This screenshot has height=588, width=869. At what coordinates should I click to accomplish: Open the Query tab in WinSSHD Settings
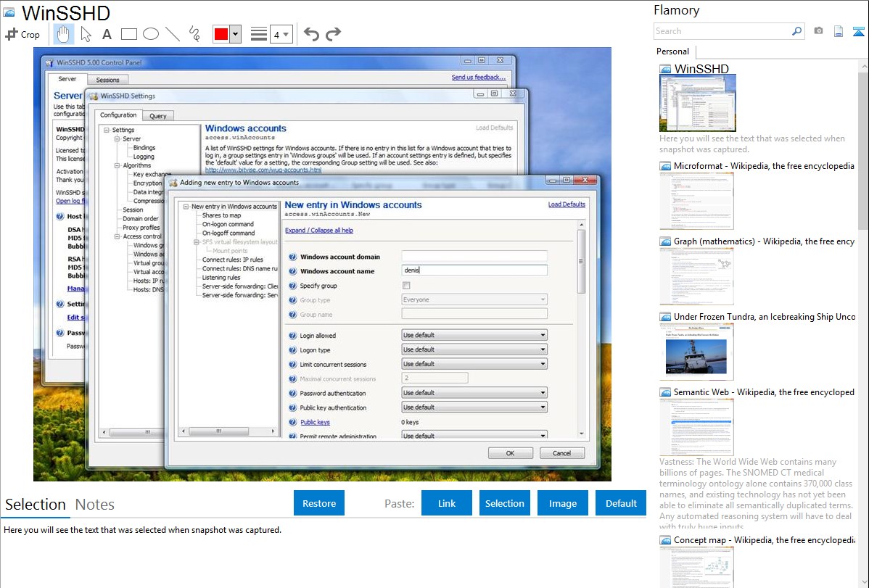[158, 116]
